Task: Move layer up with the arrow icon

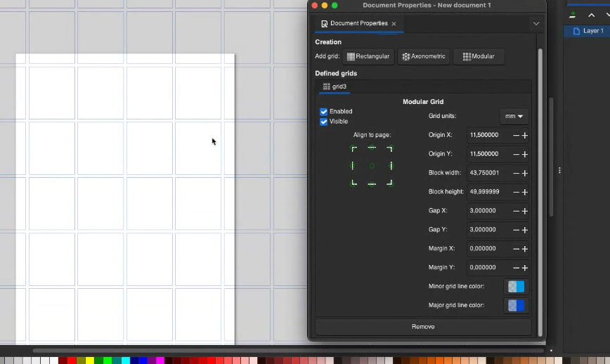Action: pyautogui.click(x=591, y=15)
